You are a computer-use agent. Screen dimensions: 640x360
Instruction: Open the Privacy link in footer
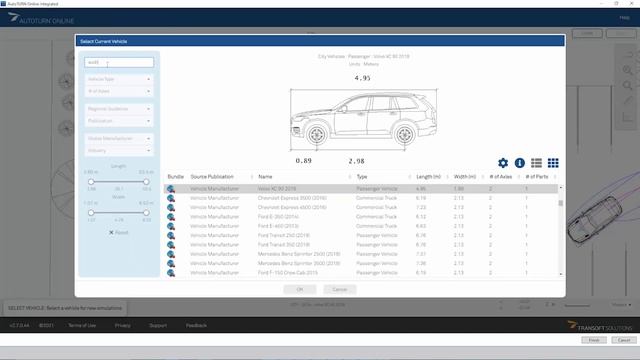coord(122,325)
